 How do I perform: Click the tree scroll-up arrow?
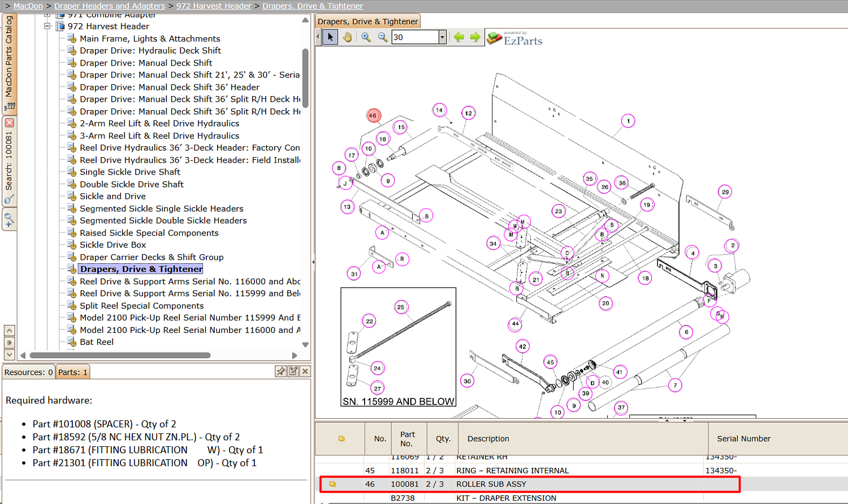click(x=305, y=20)
